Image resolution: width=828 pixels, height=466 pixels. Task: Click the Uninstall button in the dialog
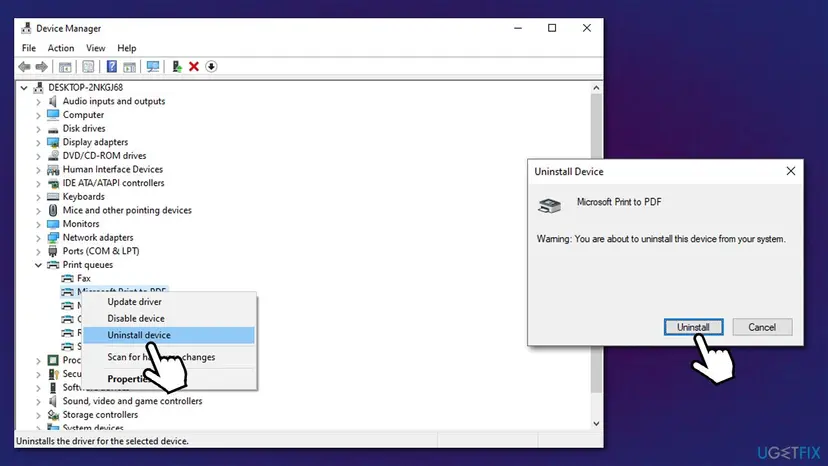click(x=693, y=327)
